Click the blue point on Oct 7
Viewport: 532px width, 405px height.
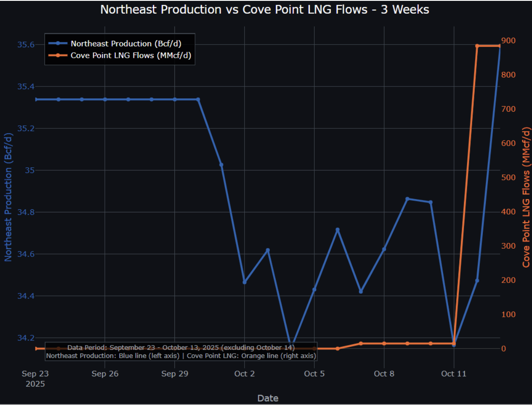[361, 292]
